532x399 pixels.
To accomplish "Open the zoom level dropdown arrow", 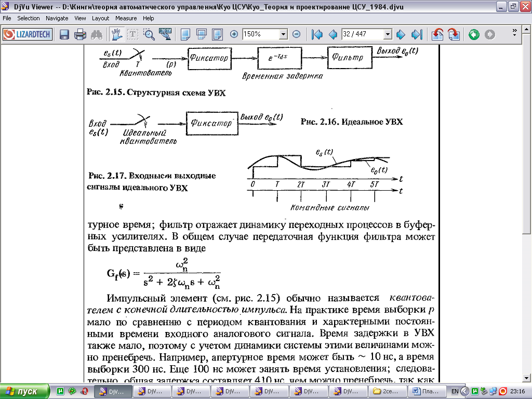I will 283,34.
